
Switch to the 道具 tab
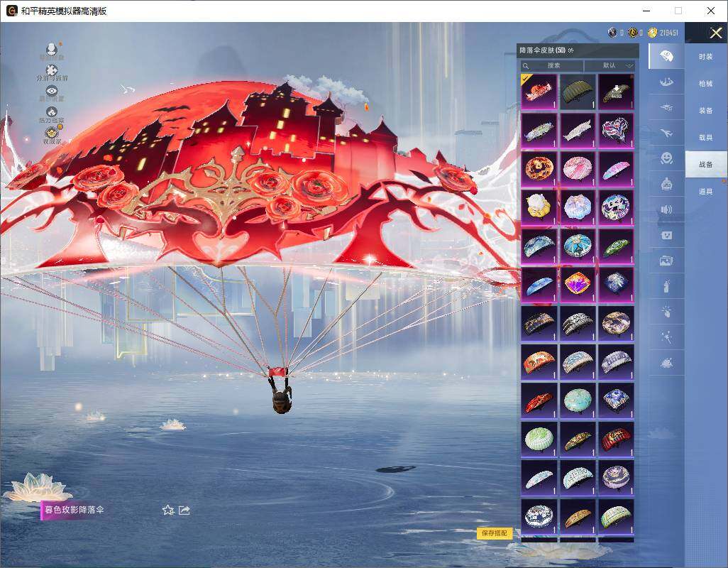click(706, 192)
